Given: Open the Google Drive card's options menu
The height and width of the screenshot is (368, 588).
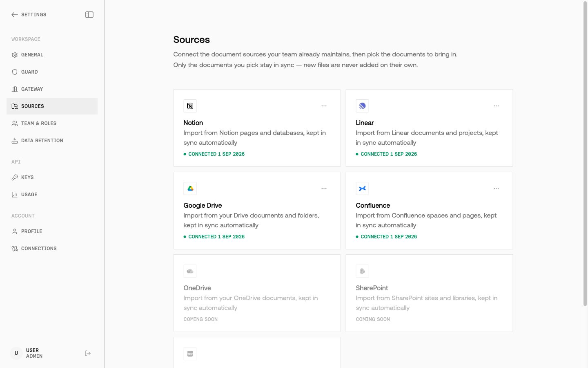Looking at the screenshot, I should pyautogui.click(x=324, y=189).
